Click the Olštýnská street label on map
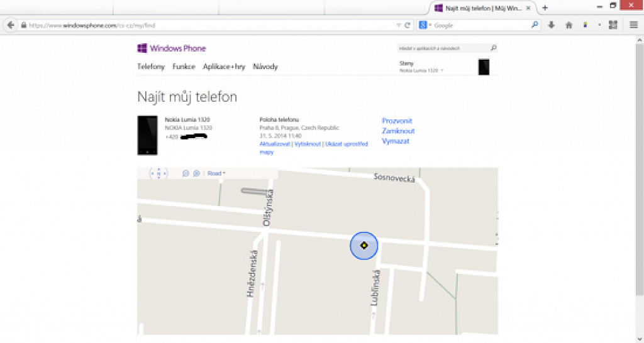Screen dimensions: 644x343 pyautogui.click(x=268, y=207)
